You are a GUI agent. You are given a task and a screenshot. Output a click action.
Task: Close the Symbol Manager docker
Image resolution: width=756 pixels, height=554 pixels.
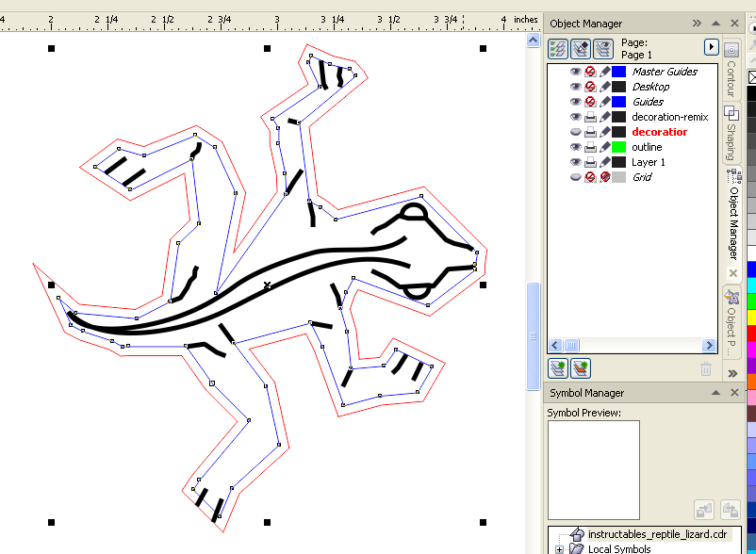tap(734, 393)
